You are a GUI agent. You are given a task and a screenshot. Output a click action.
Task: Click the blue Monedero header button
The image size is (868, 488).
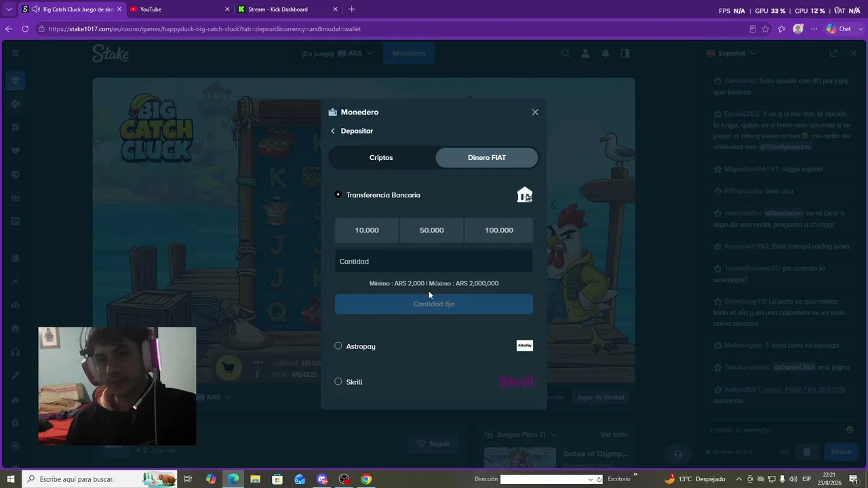point(409,54)
